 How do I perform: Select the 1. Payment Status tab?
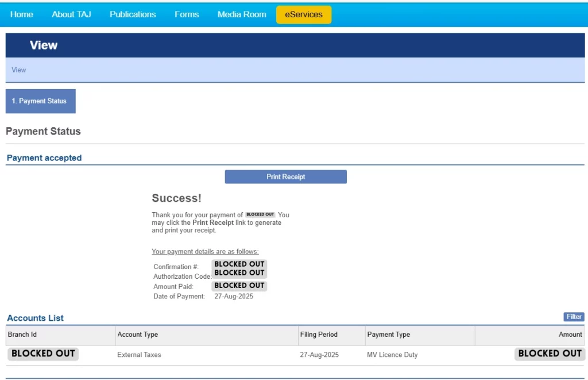[x=40, y=101]
